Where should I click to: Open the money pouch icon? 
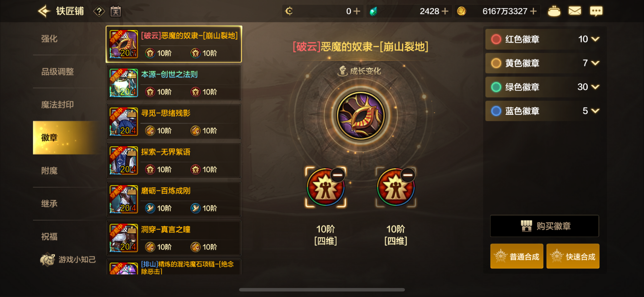[554, 11]
